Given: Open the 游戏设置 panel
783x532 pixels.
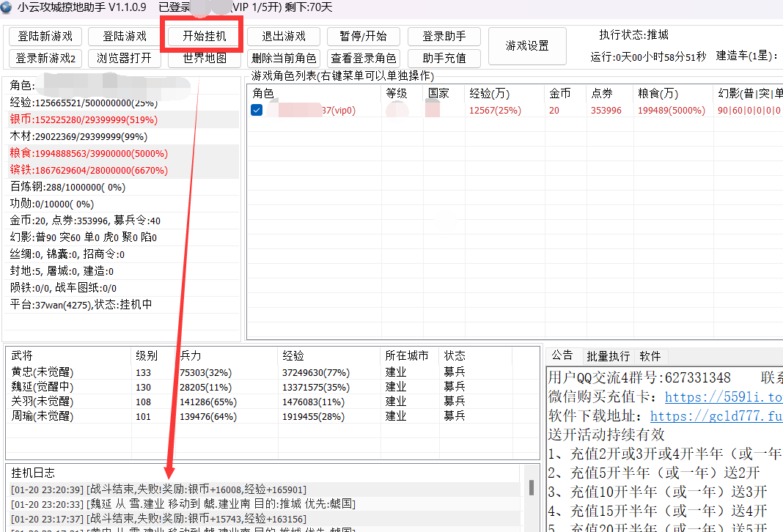Looking at the screenshot, I should click(527, 46).
